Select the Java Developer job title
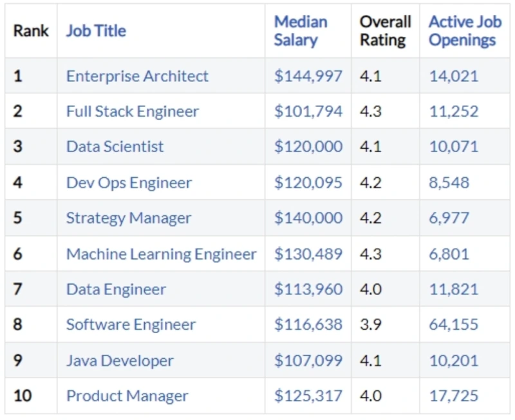The image size is (515, 420). pos(120,360)
